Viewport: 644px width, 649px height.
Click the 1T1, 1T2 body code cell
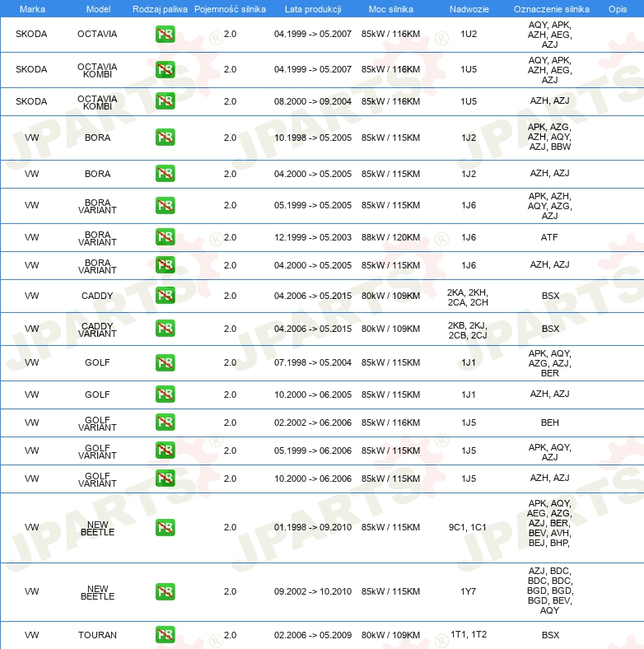click(469, 634)
